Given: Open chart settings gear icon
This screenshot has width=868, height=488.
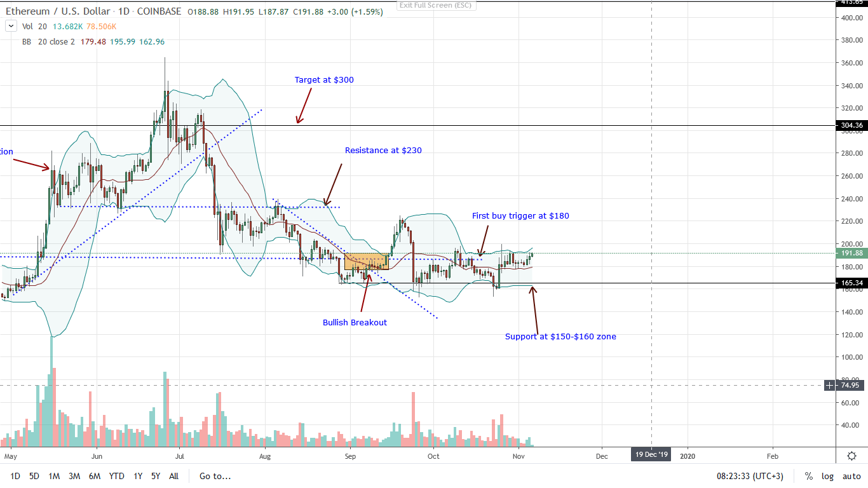Looking at the screenshot, I should pyautogui.click(x=851, y=456).
